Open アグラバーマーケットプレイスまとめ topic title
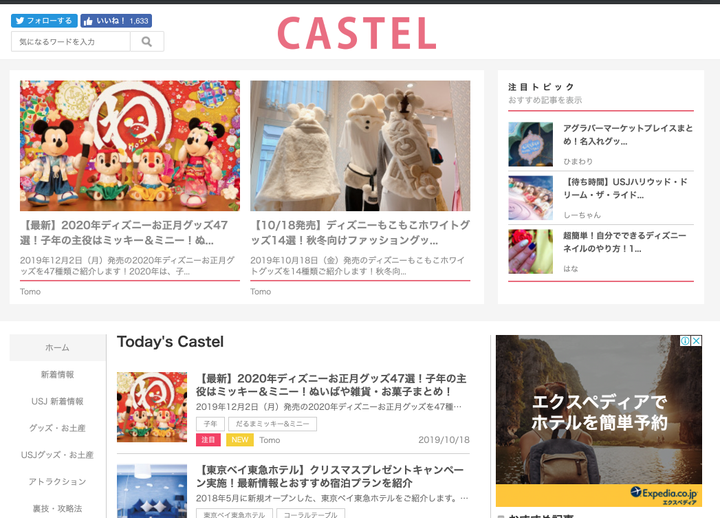This screenshot has width=720, height=518. pos(628,135)
